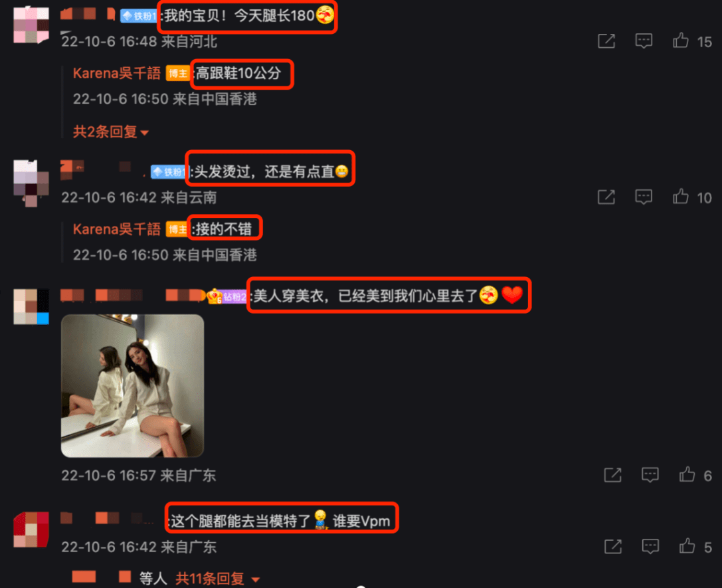Forward the 头发烫过 comment
This screenshot has width=722, height=588.
click(x=606, y=197)
